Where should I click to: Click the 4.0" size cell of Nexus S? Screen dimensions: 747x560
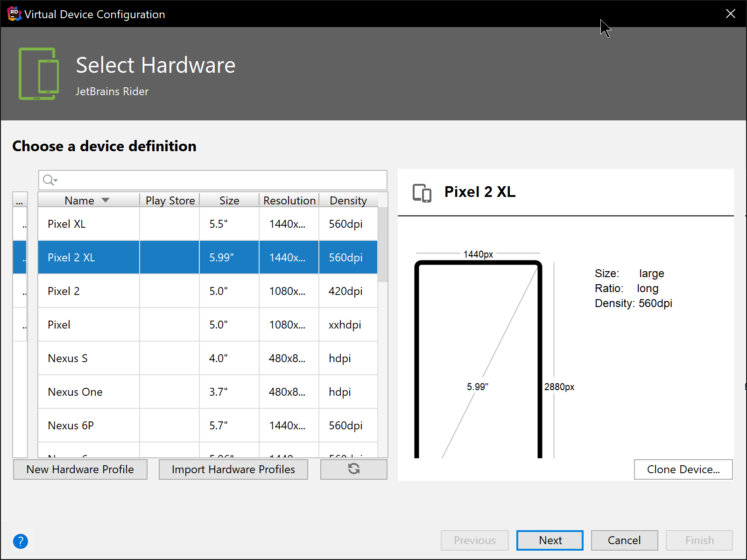(229, 358)
